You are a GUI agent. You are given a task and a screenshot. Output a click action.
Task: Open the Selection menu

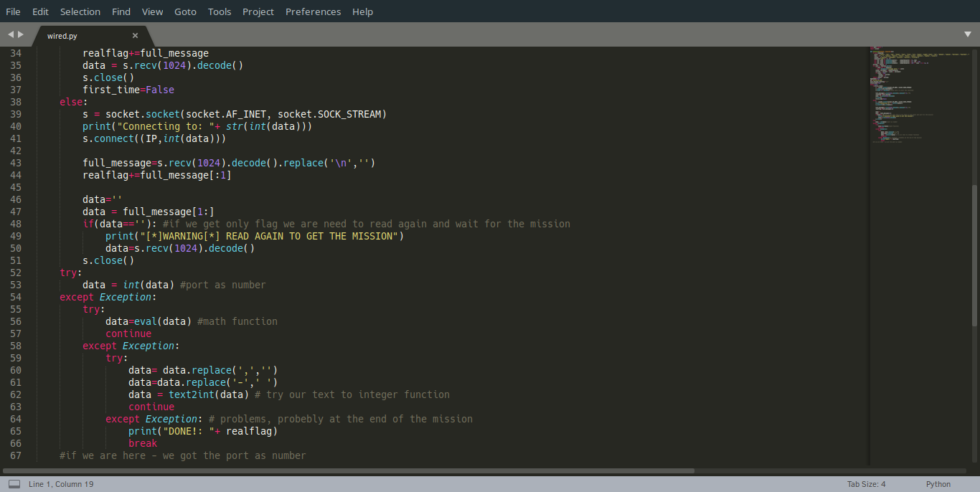(80, 11)
